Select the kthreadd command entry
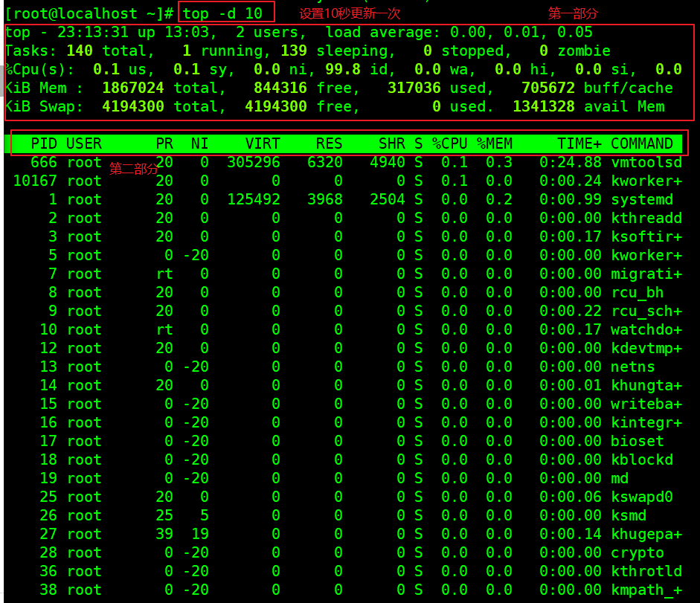700x603 pixels. pos(646,219)
